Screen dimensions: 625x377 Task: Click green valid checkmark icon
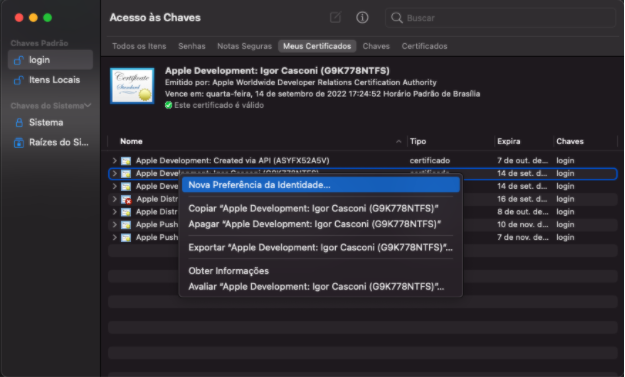click(168, 105)
